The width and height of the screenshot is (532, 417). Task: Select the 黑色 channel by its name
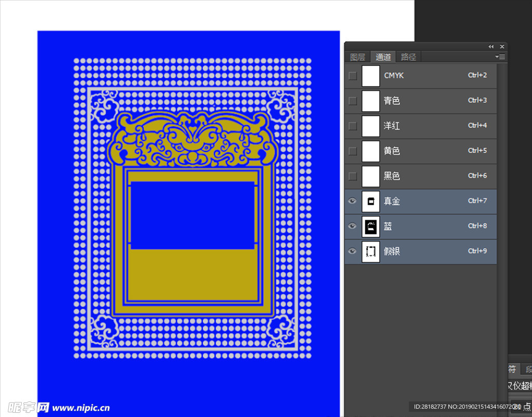pyautogui.click(x=392, y=176)
